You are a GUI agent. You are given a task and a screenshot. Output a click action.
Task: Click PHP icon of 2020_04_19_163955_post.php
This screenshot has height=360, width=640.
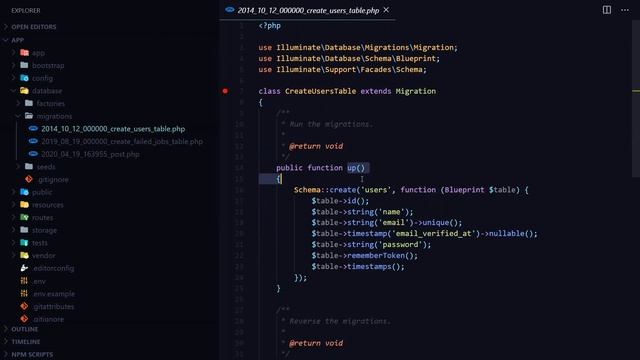[x=33, y=154]
